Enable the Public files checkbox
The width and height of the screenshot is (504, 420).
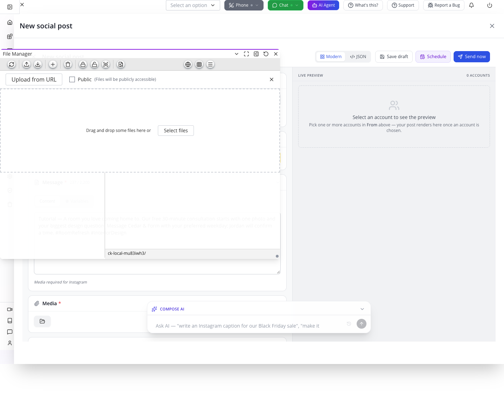click(72, 79)
